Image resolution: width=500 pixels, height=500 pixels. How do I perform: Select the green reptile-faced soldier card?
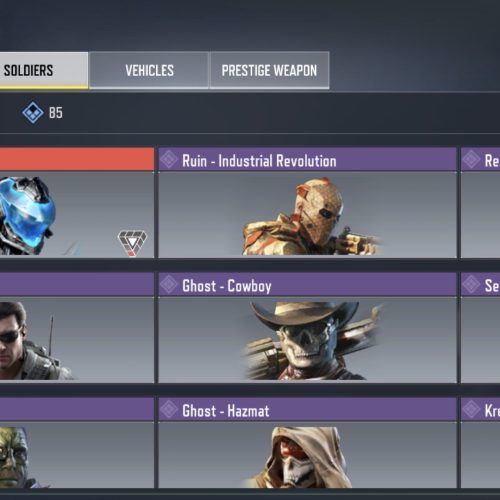coord(77,443)
